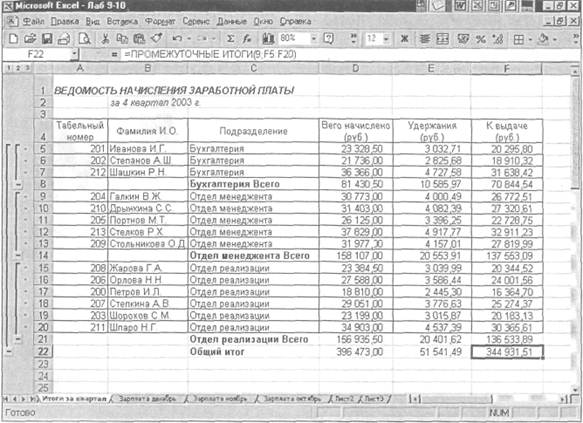Toggle Bold formatting (Ж button)

coord(405,39)
